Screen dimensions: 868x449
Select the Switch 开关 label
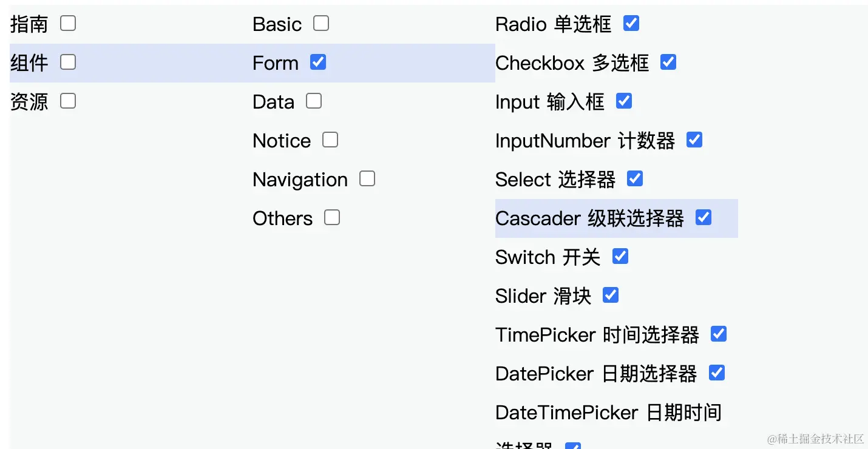(548, 257)
